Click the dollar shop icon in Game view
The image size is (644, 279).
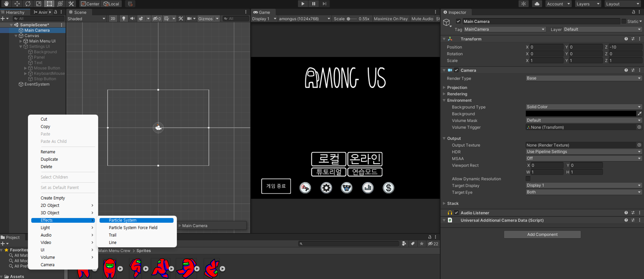(388, 188)
